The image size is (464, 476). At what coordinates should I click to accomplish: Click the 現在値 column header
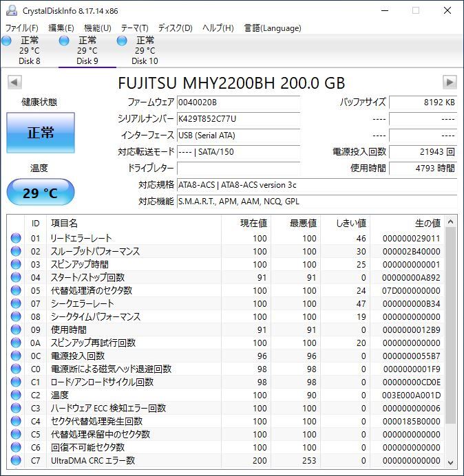246,224
